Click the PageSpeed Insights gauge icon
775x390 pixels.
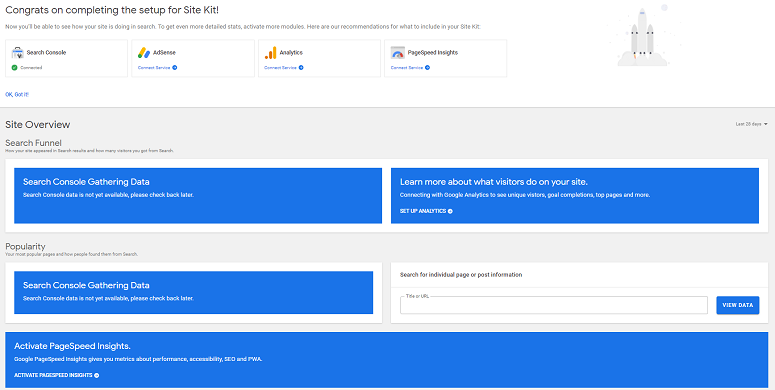pyautogui.click(x=397, y=52)
